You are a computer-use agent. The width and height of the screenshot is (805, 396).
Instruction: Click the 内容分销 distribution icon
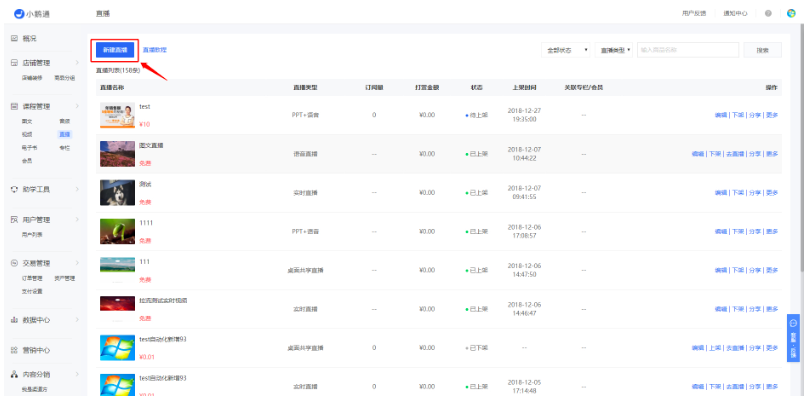14,374
